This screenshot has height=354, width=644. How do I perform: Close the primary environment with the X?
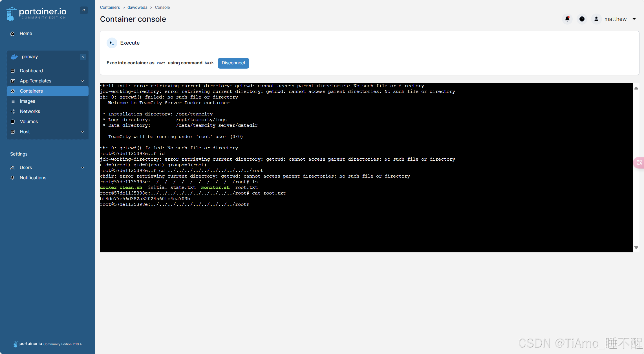[83, 57]
